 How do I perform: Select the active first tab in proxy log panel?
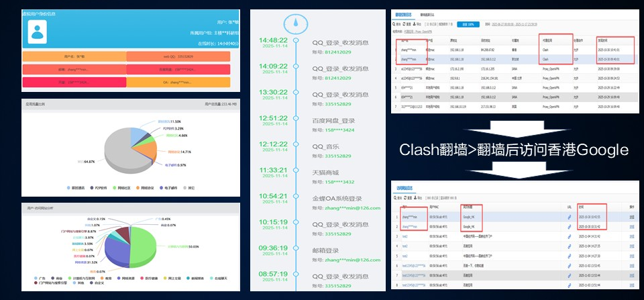tap(403, 14)
